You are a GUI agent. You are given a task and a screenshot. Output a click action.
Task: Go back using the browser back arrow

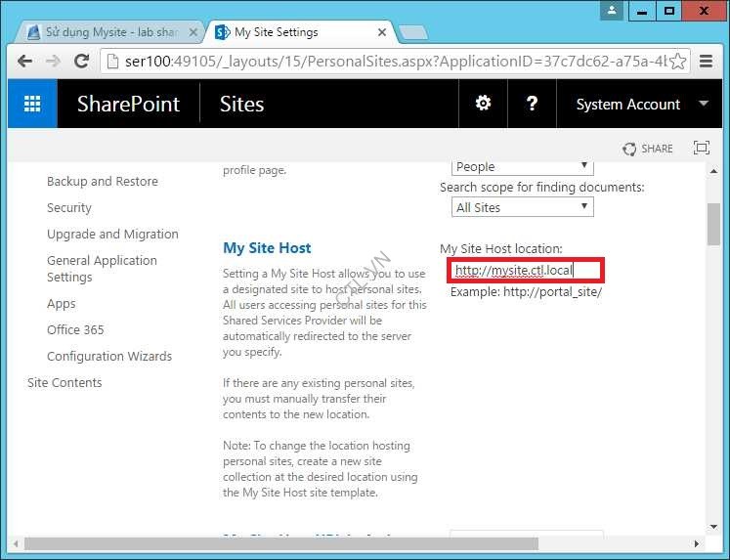(26, 62)
